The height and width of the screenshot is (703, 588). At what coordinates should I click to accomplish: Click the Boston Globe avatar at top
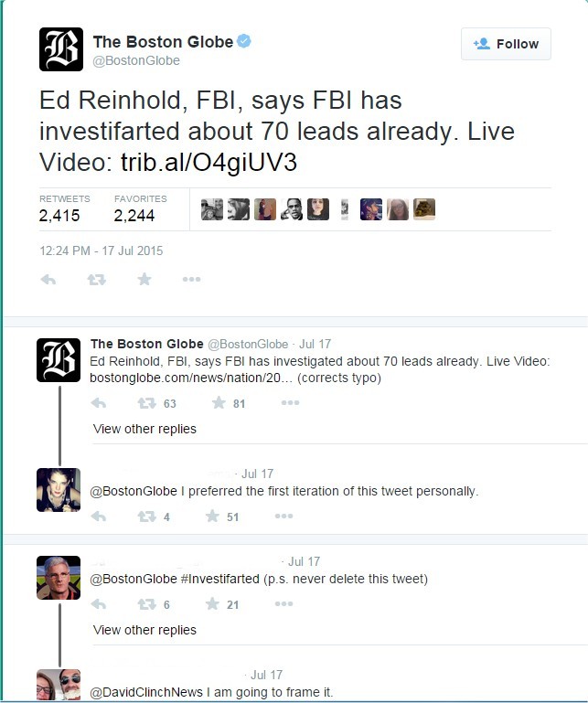tap(61, 49)
